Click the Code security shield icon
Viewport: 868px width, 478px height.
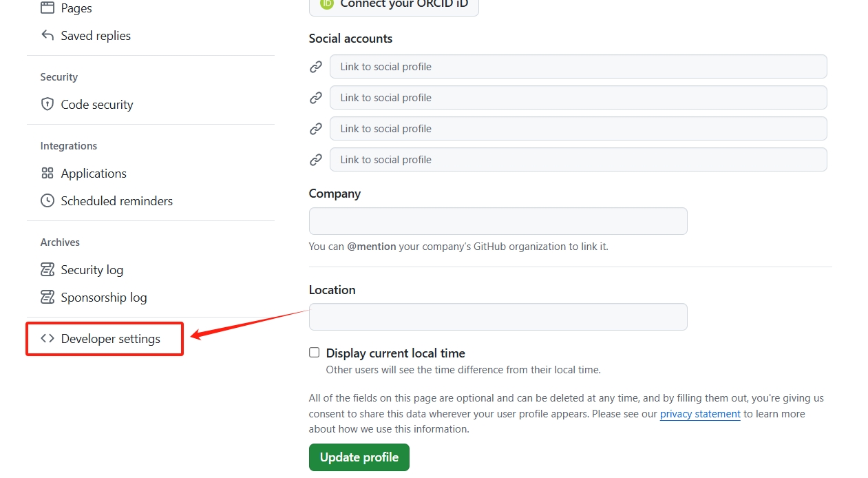(47, 105)
